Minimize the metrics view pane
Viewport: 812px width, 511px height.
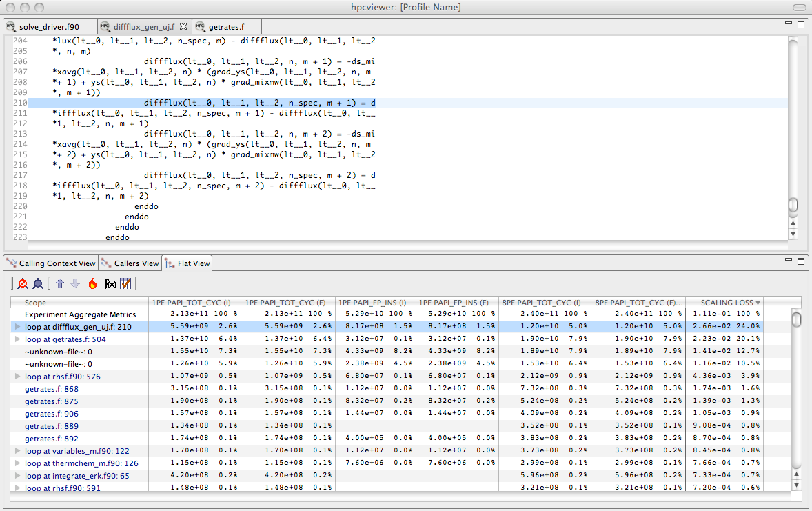(x=789, y=261)
